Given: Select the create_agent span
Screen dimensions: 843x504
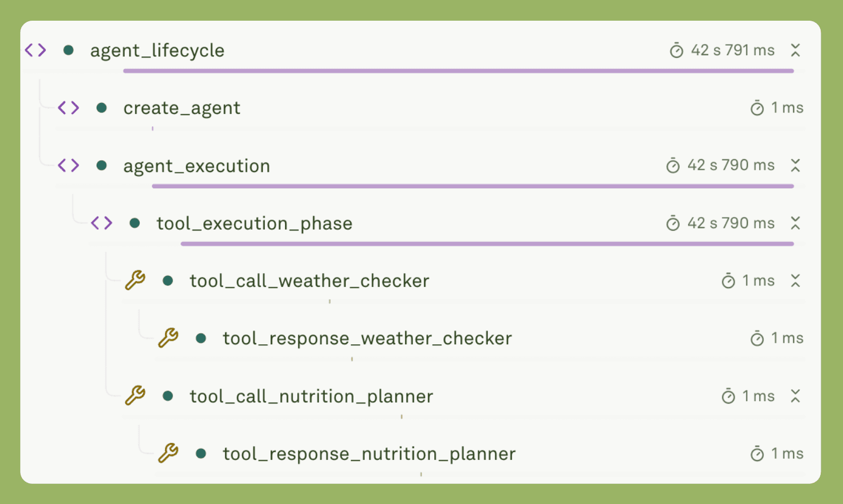Looking at the screenshot, I should (182, 108).
